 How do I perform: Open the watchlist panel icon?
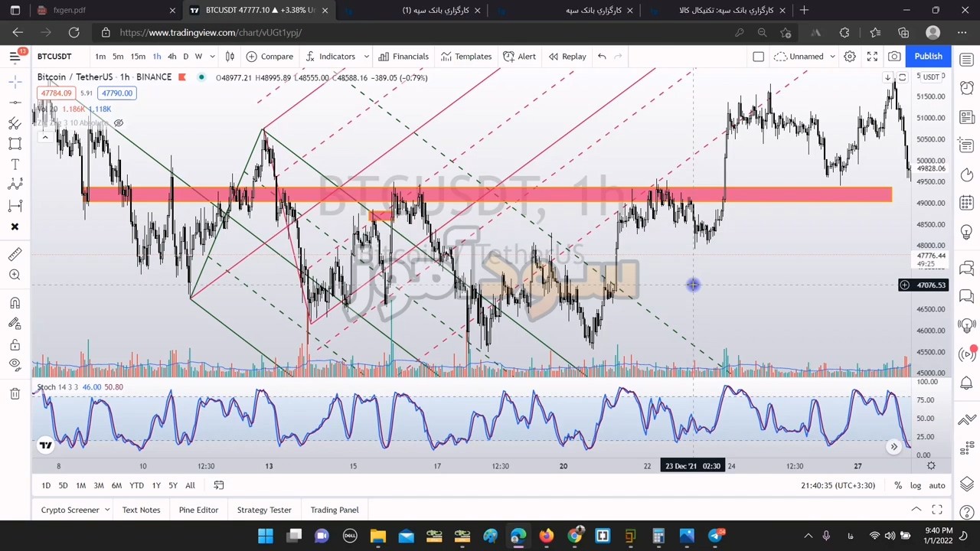[966, 60]
